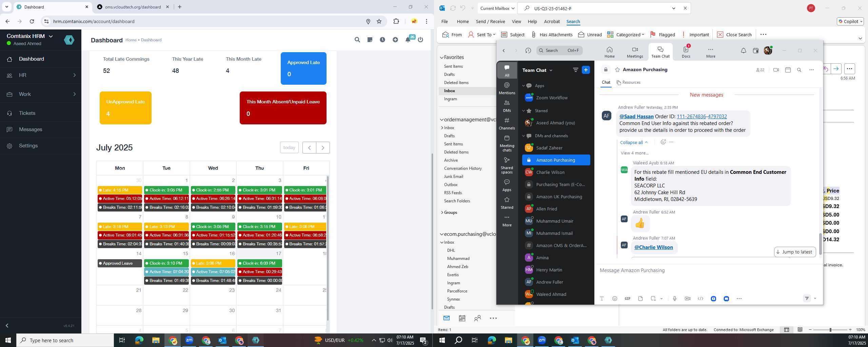Click the Close Search button in Outlook
Image resolution: width=868 pixels, height=347 pixels.
(735, 35)
